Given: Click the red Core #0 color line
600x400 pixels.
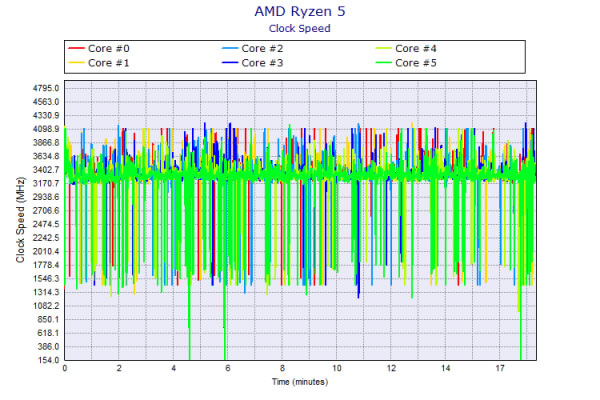Looking at the screenshot, I should [x=76, y=49].
